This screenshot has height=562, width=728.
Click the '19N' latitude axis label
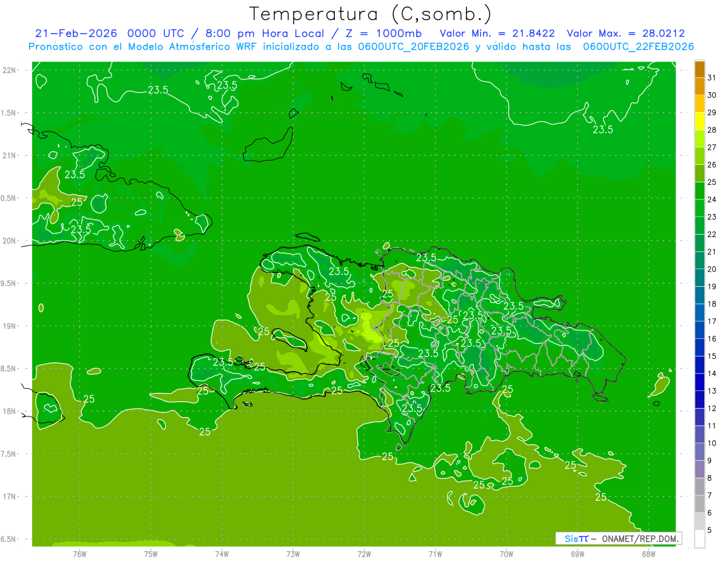coord(10,326)
